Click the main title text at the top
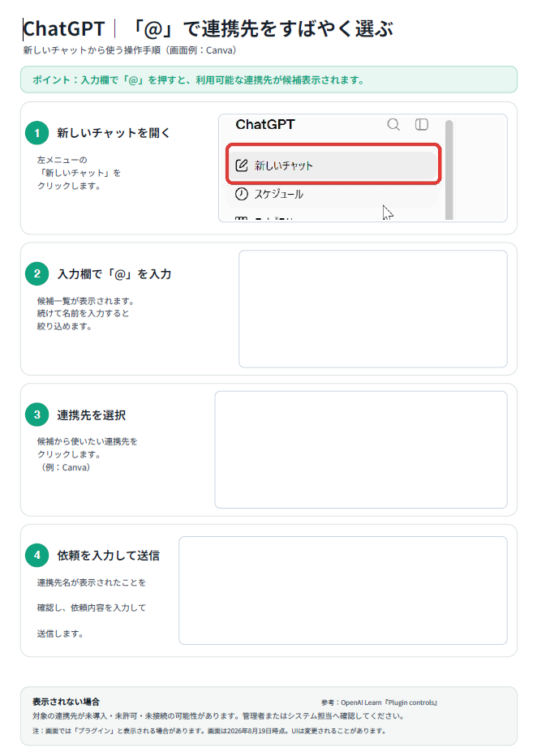 (x=208, y=29)
